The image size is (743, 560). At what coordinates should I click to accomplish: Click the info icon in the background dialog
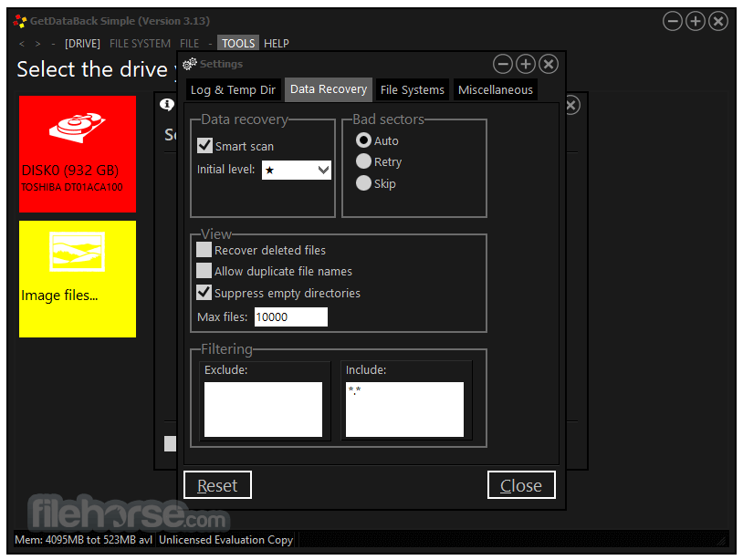(167, 104)
